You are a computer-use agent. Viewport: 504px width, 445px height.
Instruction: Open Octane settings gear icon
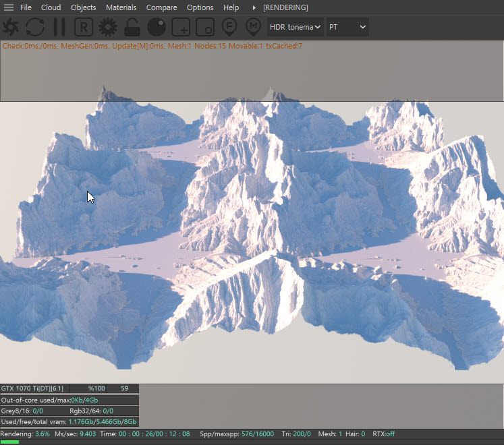pyautogui.click(x=107, y=27)
